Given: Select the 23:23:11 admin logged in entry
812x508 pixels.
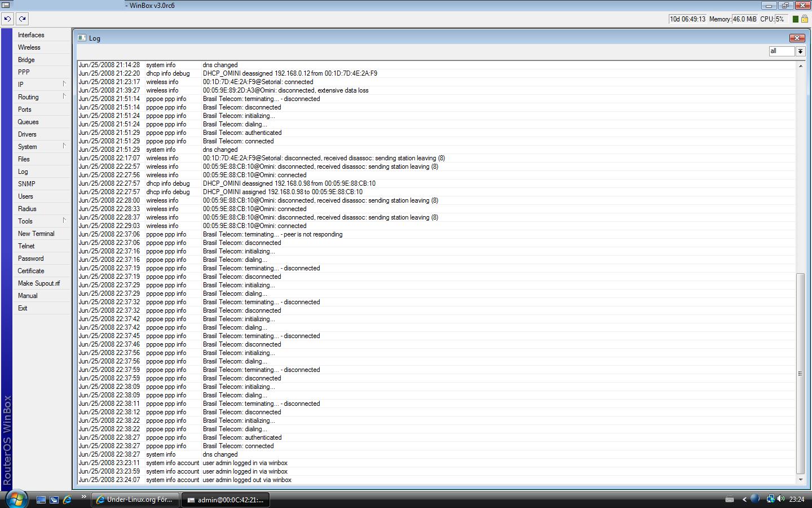Looking at the screenshot, I should (436, 463).
